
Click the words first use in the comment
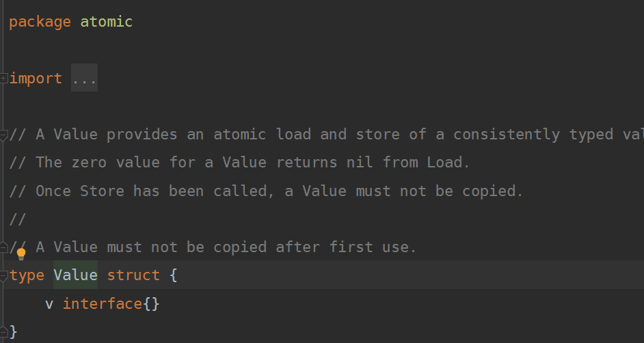[x=373, y=247]
